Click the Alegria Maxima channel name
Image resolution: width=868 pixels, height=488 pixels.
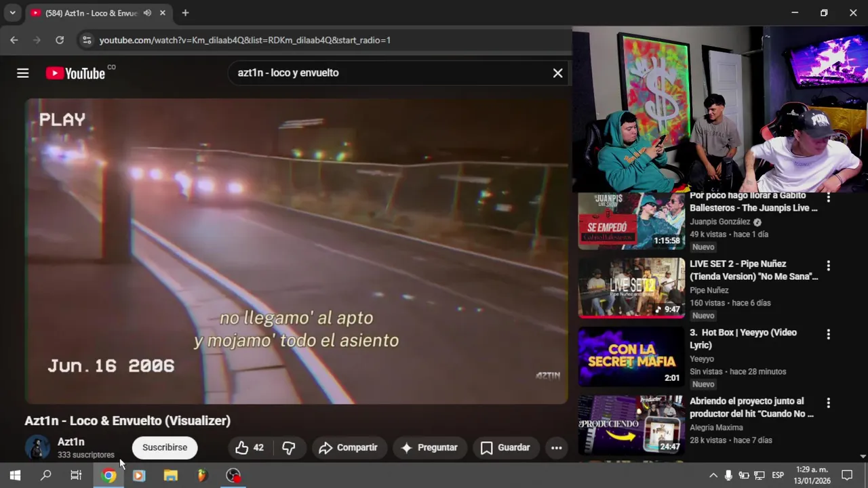click(x=716, y=428)
